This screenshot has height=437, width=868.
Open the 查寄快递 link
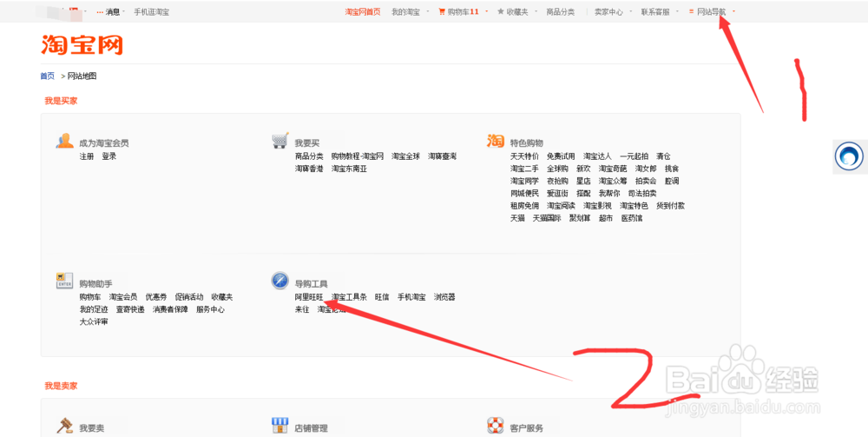click(x=130, y=309)
